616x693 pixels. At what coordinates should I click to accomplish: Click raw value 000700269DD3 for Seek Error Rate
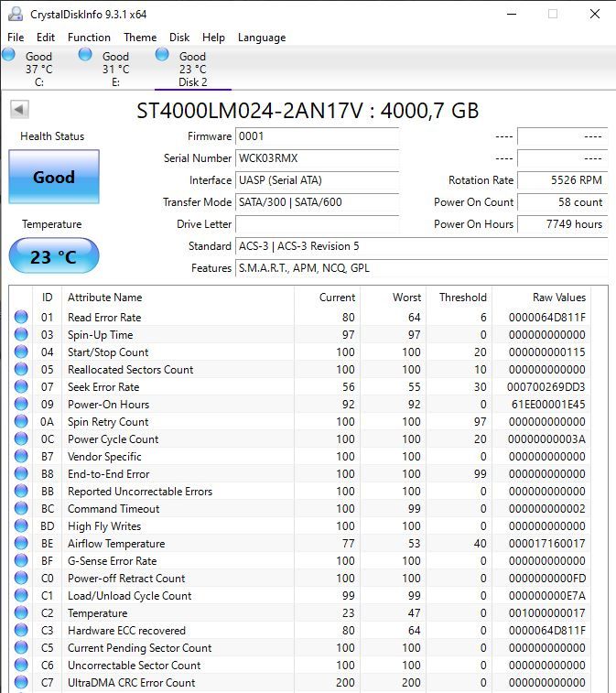tap(546, 387)
